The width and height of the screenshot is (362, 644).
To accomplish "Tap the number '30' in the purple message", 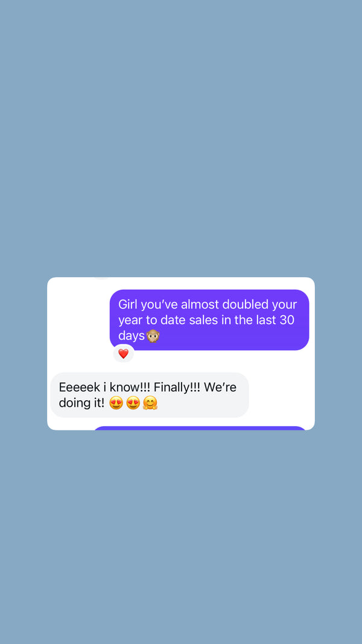I will 287,320.
